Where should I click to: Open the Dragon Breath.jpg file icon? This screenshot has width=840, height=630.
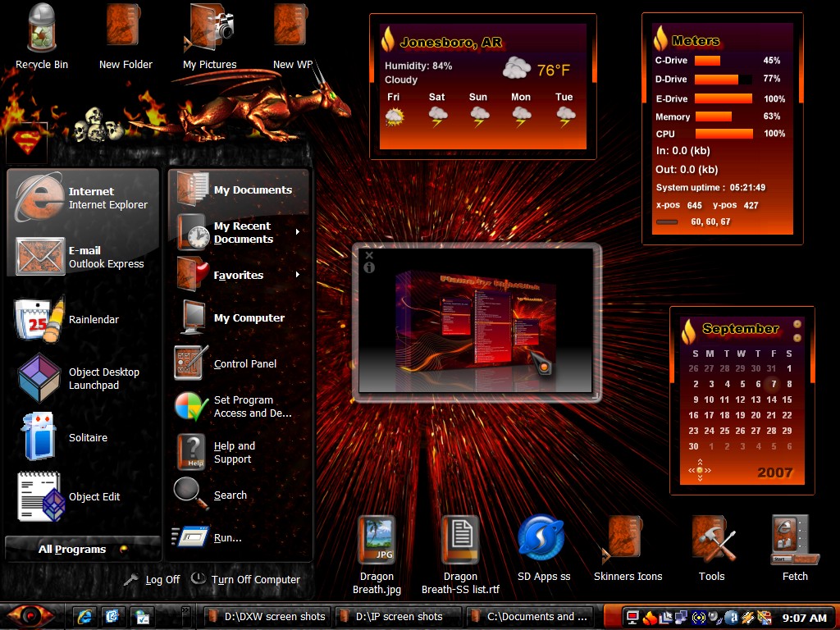point(377,555)
